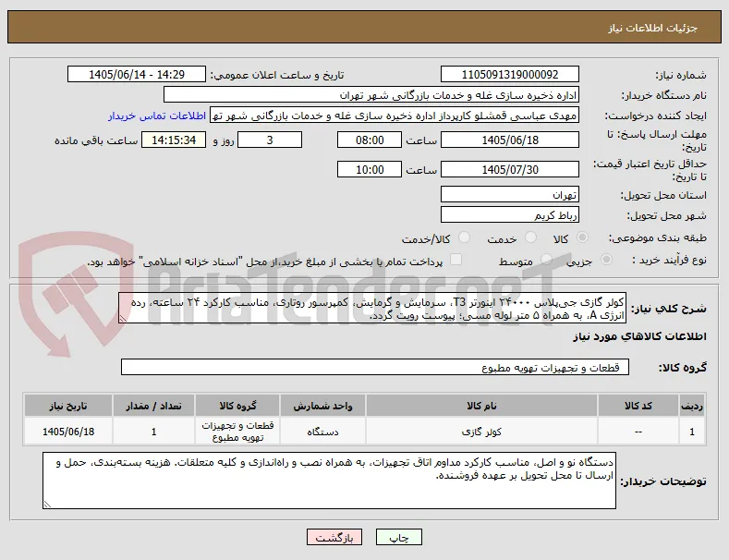Click the بازگشت back button
Viewport: 729px width, 560px height.
[334, 537]
